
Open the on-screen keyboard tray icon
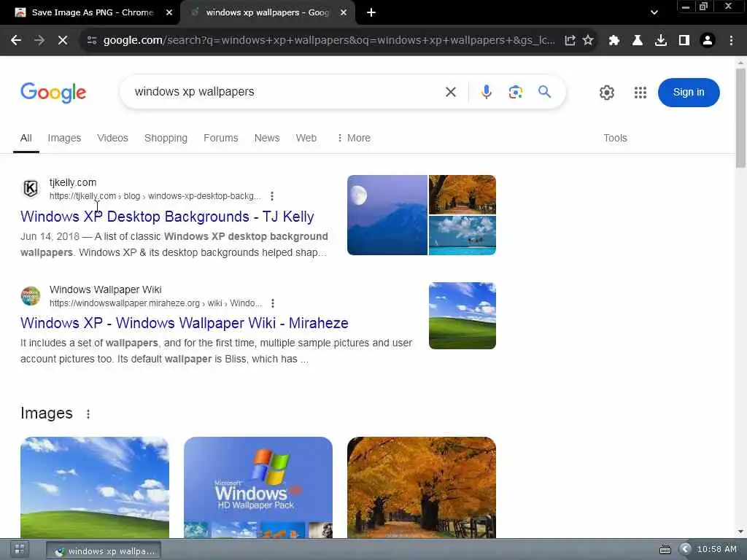665,550
